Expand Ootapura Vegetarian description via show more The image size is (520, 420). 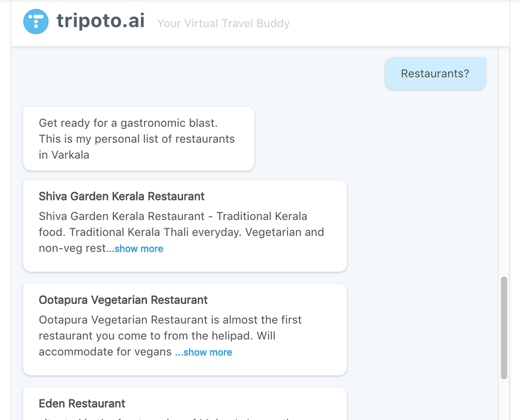pyautogui.click(x=204, y=352)
